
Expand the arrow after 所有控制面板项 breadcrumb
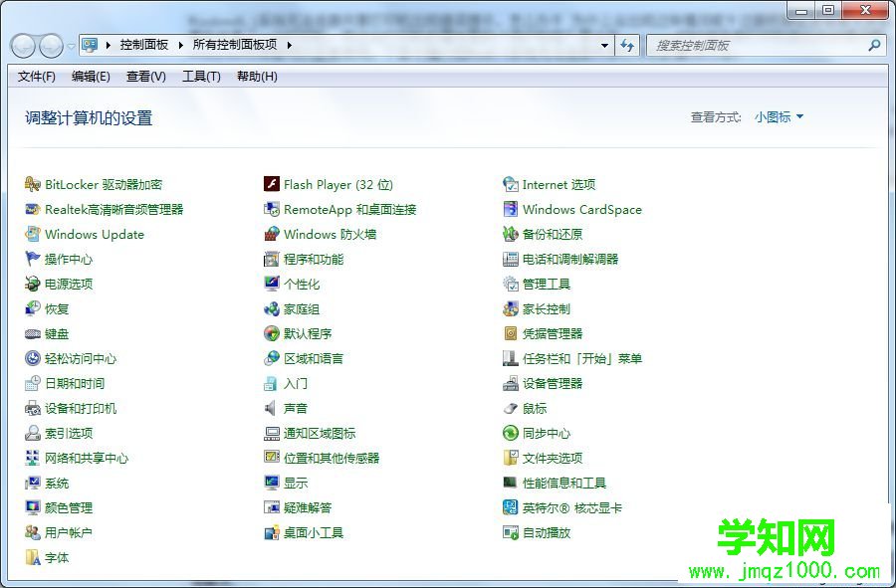tap(290, 45)
